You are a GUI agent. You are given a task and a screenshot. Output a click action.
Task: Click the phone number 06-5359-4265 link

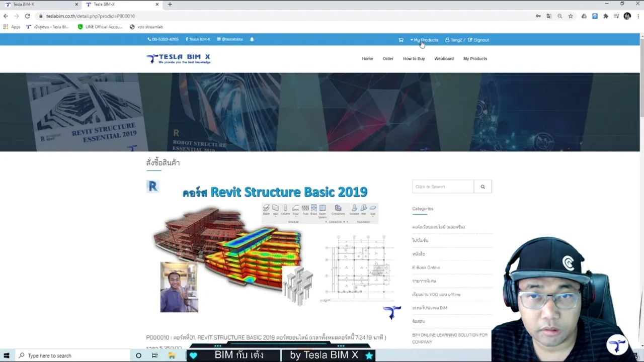pos(163,39)
